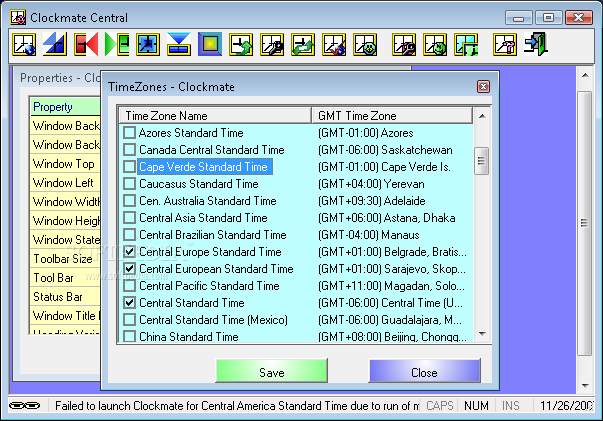Select Tool Bar row in Properties window
The image size is (603, 421).
(65, 278)
